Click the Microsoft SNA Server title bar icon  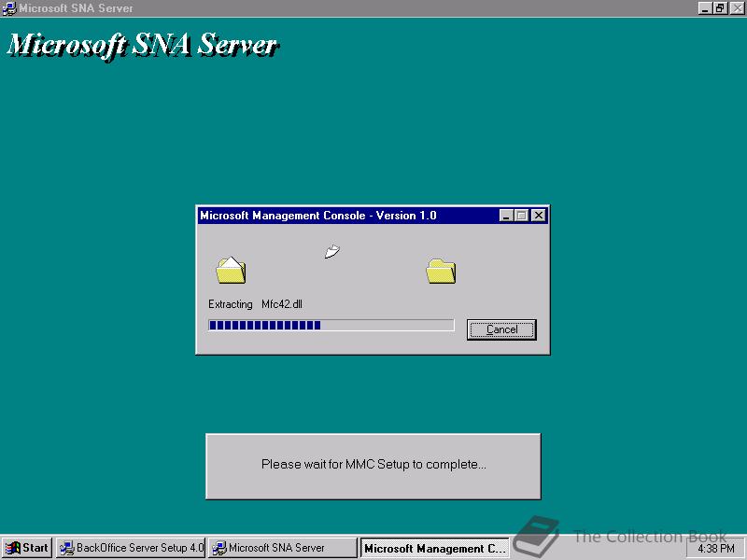pos(8,8)
